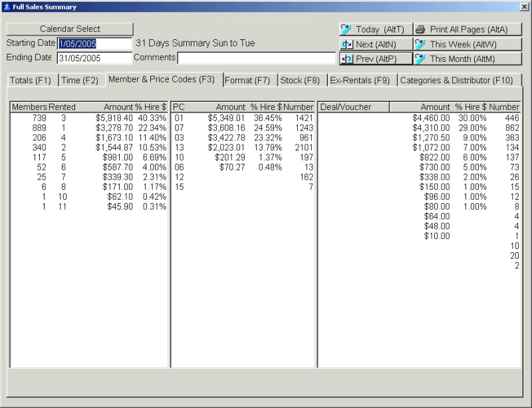Click the Prev (AltP) arrow icon
532x408 pixels.
[346, 59]
